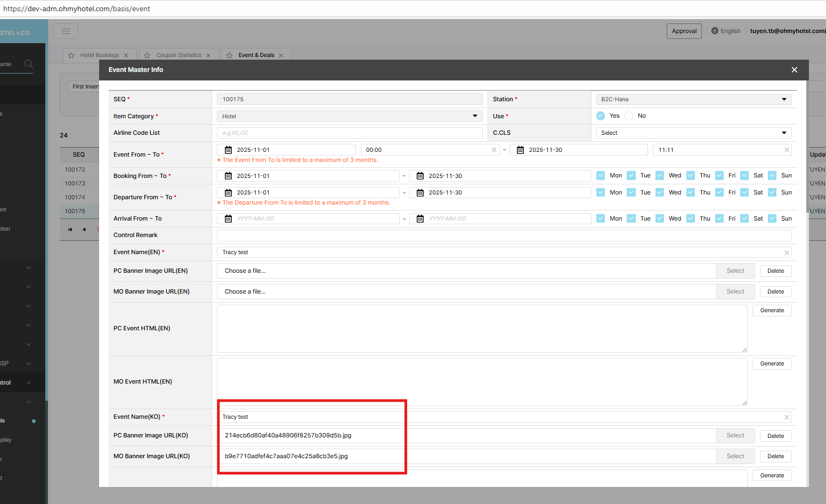The image size is (826, 504).
Task: Open calendar for Departure To date
Action: [x=420, y=192]
